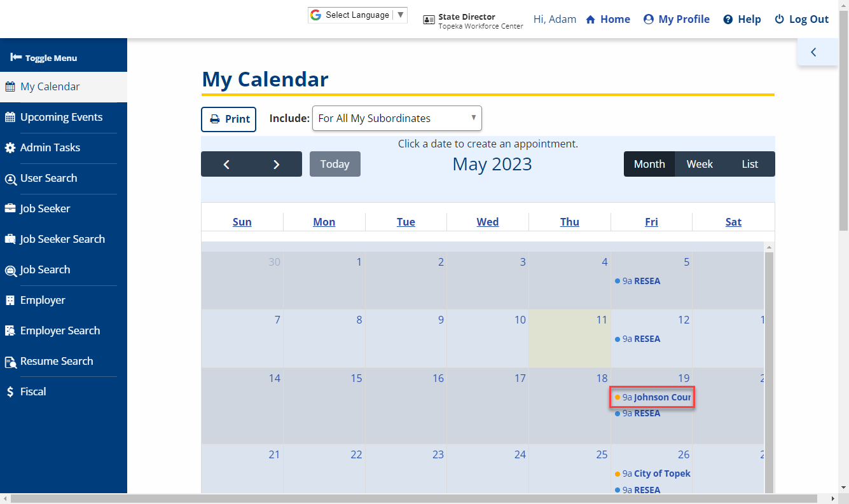The image size is (849, 504).
Task: Open Upcoming Events in sidebar
Action: (61, 117)
